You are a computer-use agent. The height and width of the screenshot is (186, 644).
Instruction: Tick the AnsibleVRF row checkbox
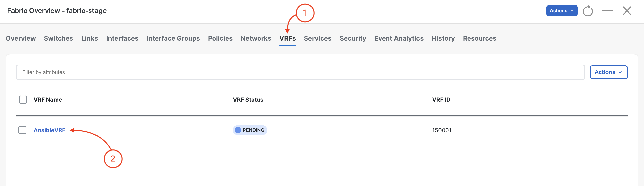[22, 130]
